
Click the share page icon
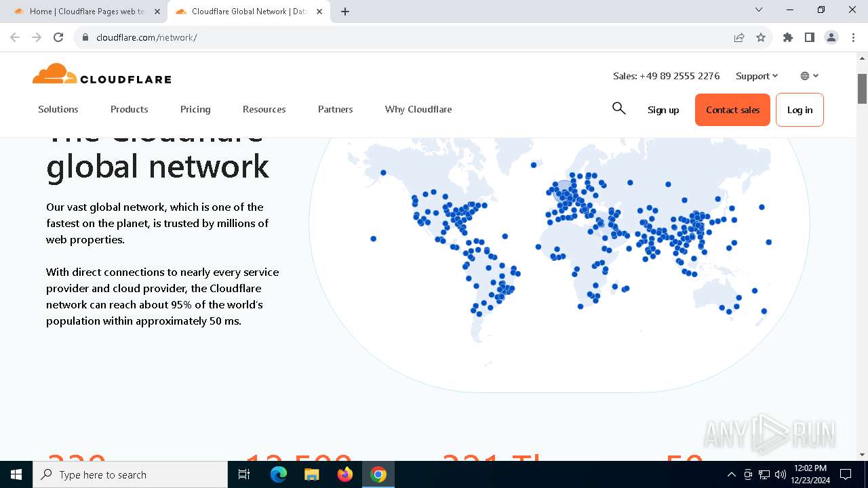(739, 37)
